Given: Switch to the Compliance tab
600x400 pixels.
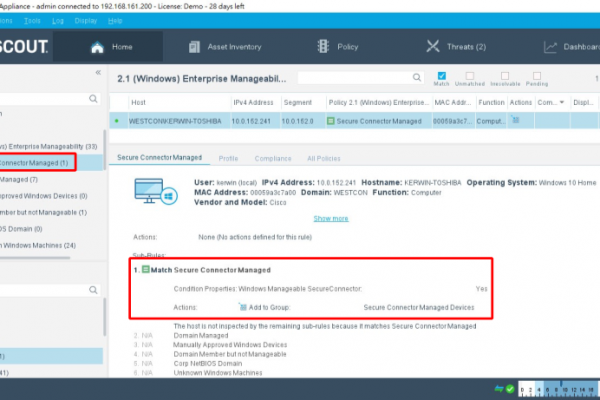Looking at the screenshot, I should click(273, 158).
